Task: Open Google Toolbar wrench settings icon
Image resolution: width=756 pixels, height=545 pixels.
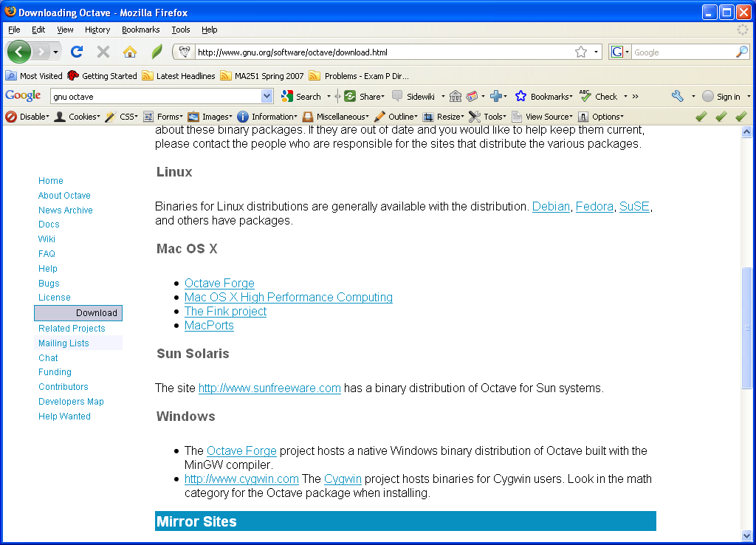Action: [x=677, y=96]
